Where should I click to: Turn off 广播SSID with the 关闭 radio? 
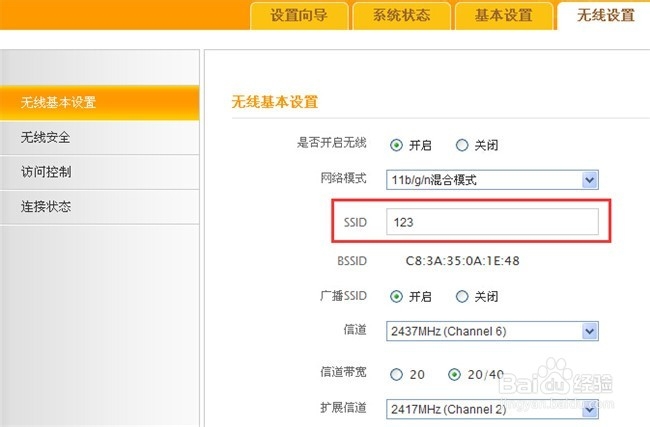[462, 296]
